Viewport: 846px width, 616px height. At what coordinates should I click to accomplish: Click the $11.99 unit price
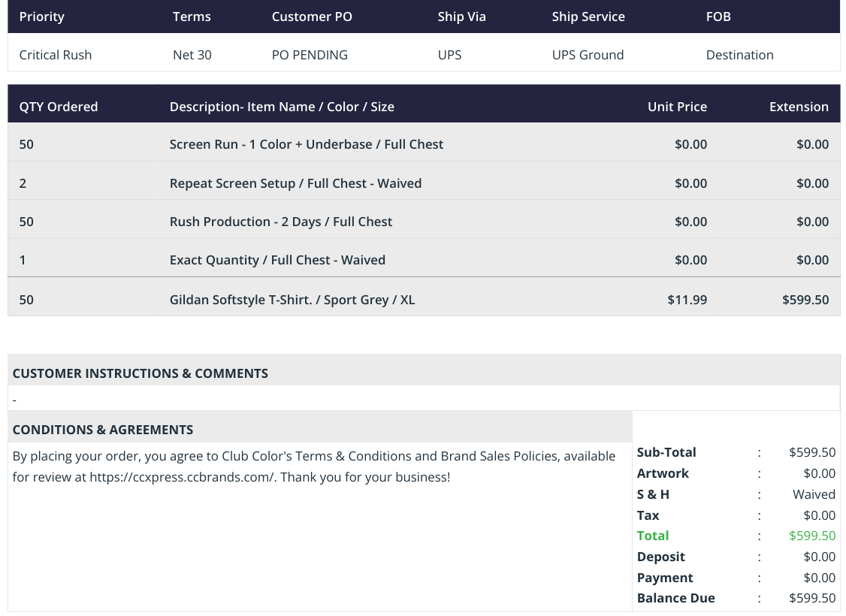pos(687,300)
